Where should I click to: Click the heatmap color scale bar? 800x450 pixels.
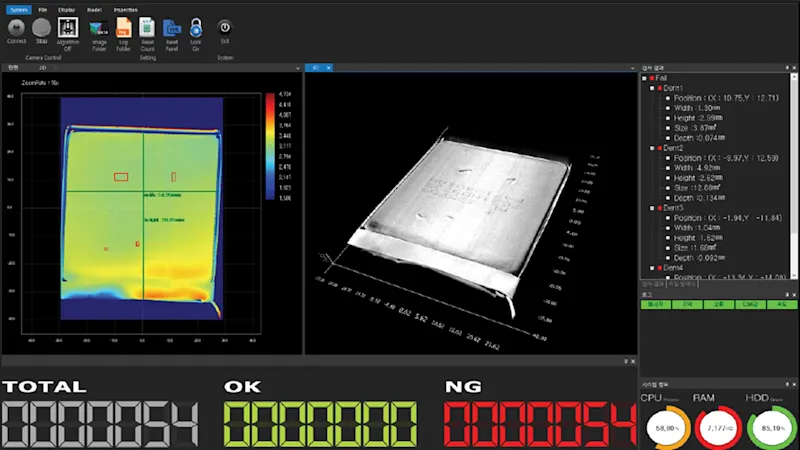269,146
